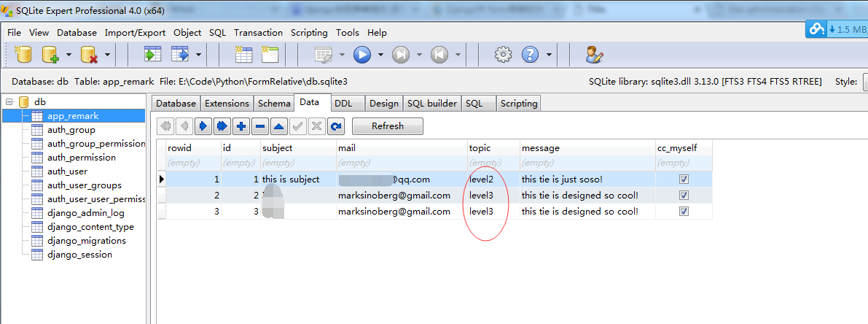Viewport: 868px width, 324px height.
Task: Click the Export Data icon with blue arrow
Action: 181,54
